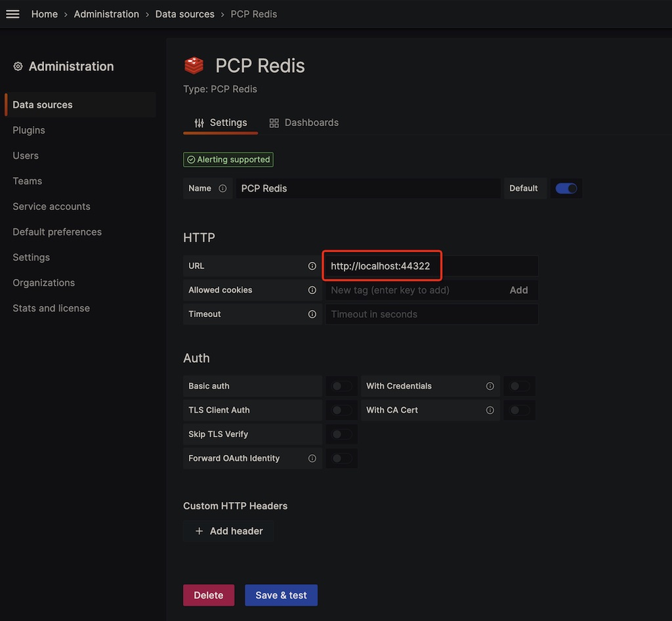
Task: Switch to the Settings tab
Action: [220, 123]
